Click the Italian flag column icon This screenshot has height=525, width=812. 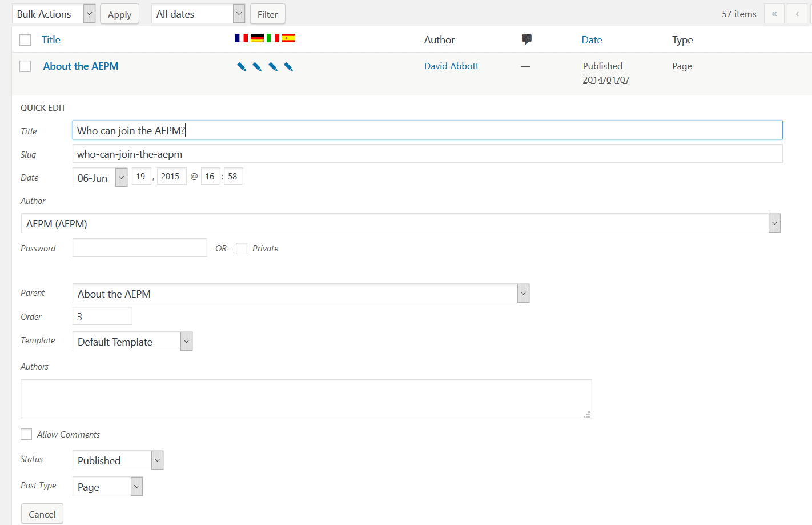pyautogui.click(x=273, y=38)
